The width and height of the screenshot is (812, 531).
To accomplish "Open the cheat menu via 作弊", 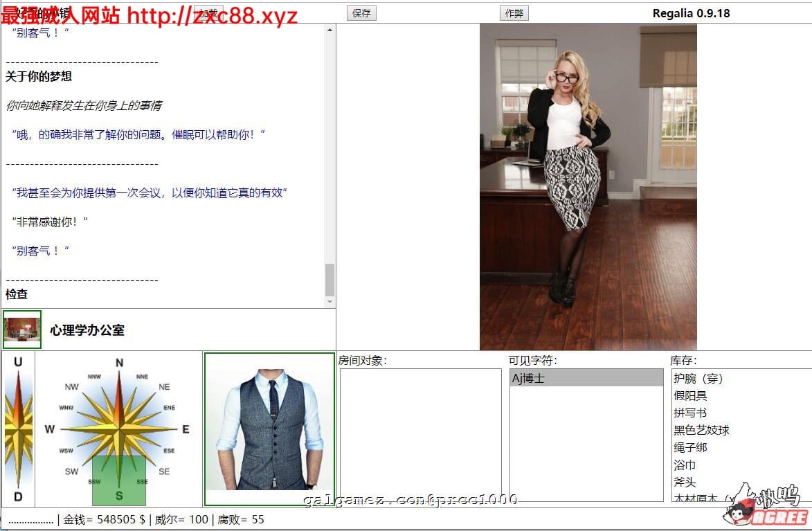I will pos(514,12).
